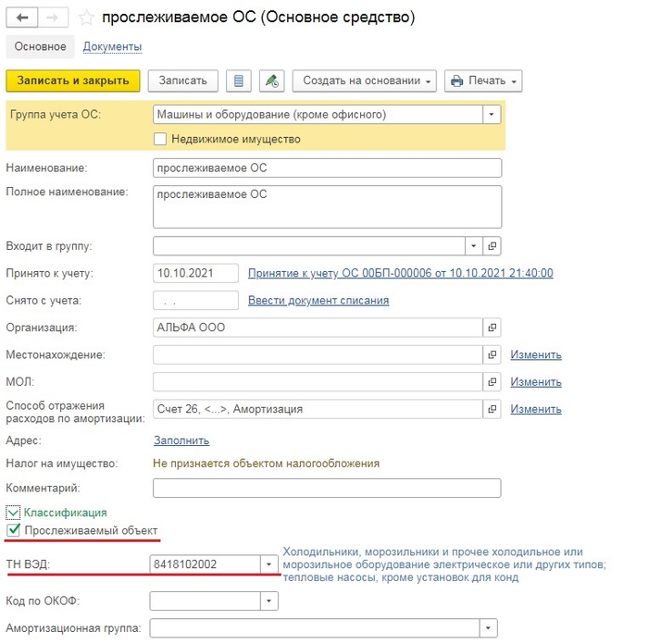Click the list report icon button
The image size is (661, 644).
click(x=239, y=80)
